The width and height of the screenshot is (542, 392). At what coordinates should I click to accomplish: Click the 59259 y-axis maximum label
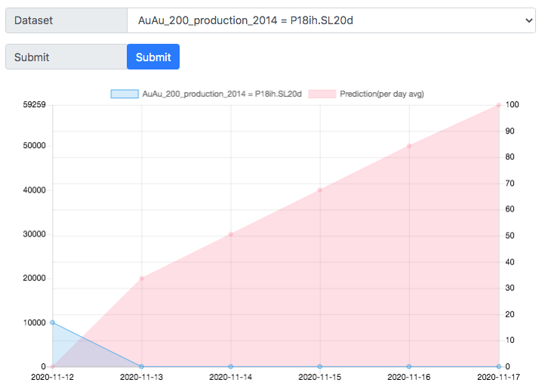pyautogui.click(x=34, y=104)
